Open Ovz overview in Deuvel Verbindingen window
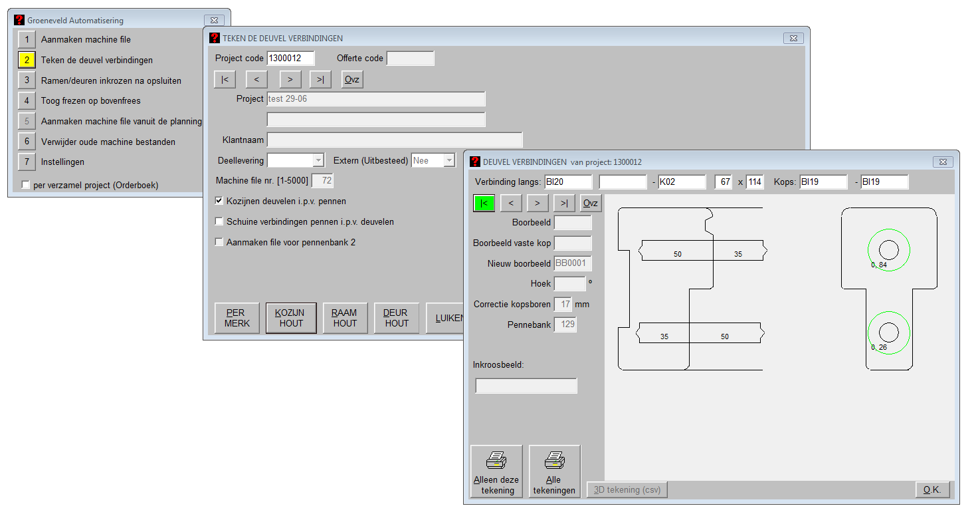The height and width of the screenshot is (526, 980). click(x=590, y=203)
